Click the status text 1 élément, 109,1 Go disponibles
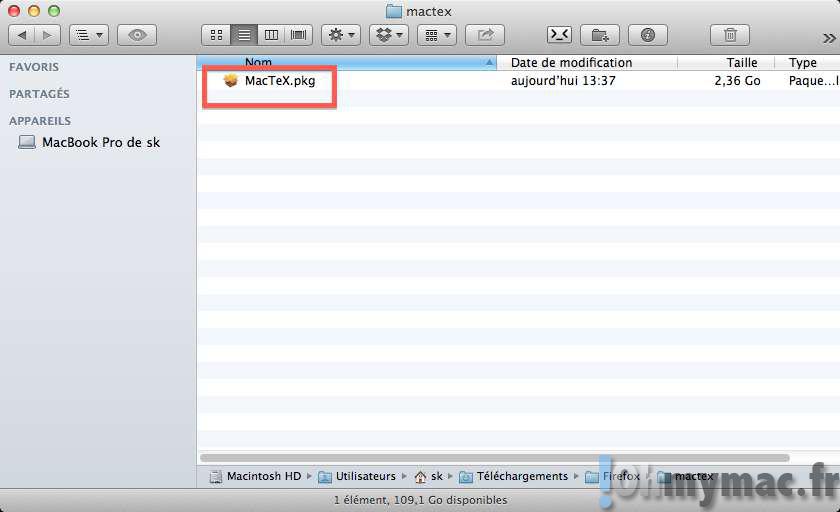This screenshot has height=512, width=840. 421,500
